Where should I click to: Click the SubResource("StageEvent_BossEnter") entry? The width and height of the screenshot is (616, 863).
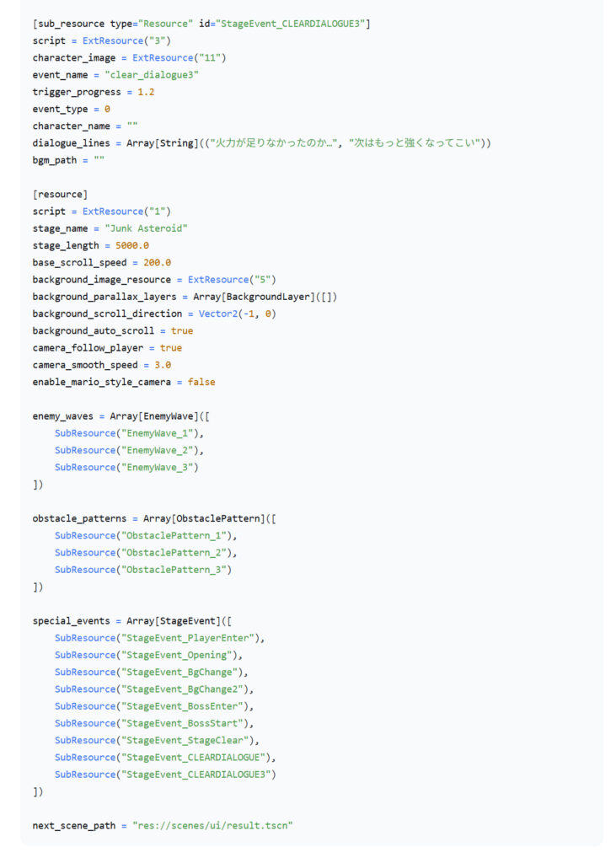[x=154, y=706]
